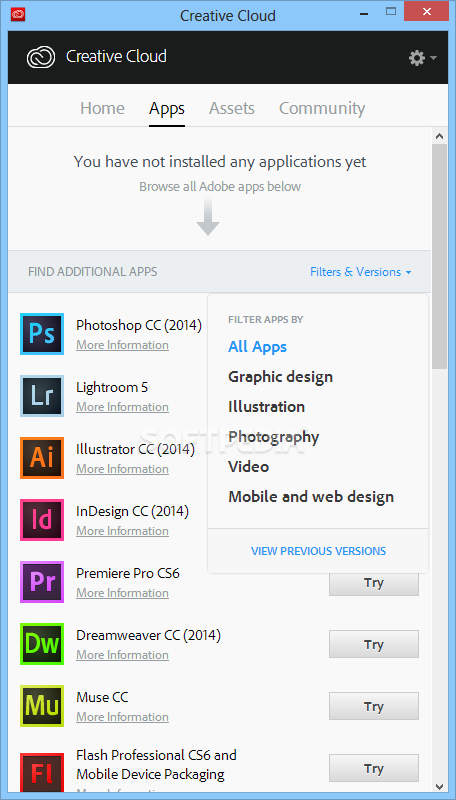Switch to the Home tab
Viewport: 456px width, 800px height.
(x=103, y=108)
